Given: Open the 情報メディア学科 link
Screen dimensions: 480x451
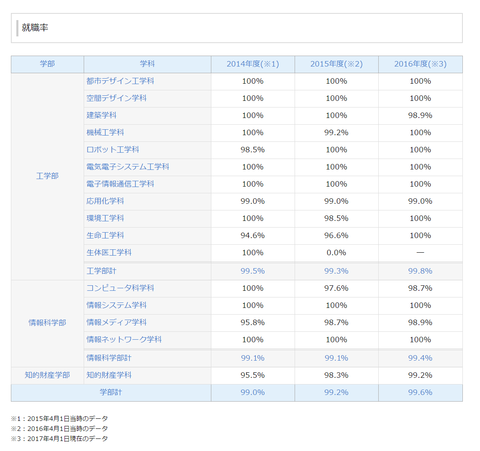Looking at the screenshot, I should point(116,322).
